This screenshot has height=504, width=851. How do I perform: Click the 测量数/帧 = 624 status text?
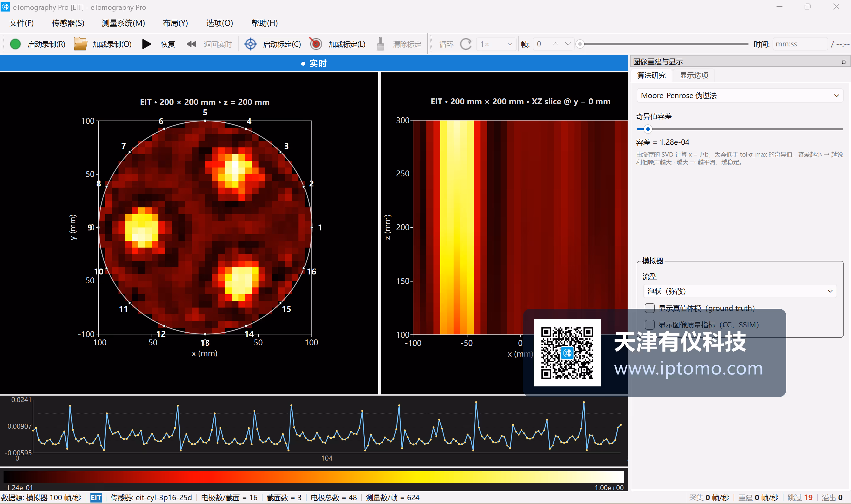coord(393,498)
